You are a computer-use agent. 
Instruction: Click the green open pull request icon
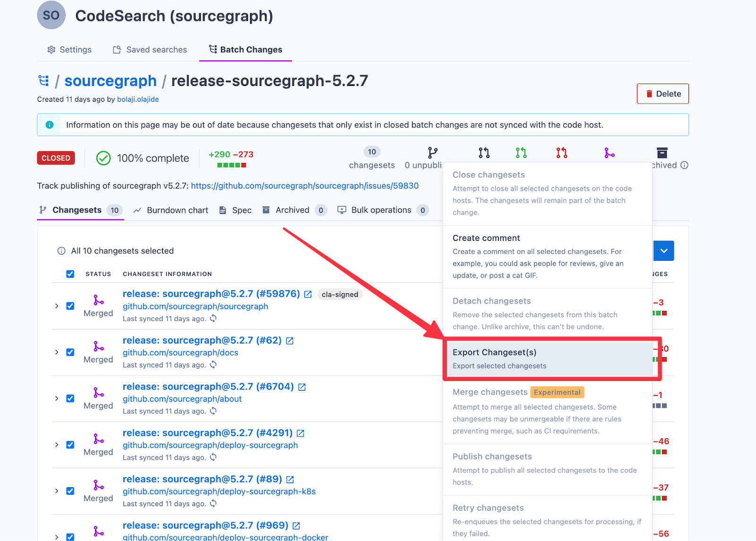(x=521, y=153)
